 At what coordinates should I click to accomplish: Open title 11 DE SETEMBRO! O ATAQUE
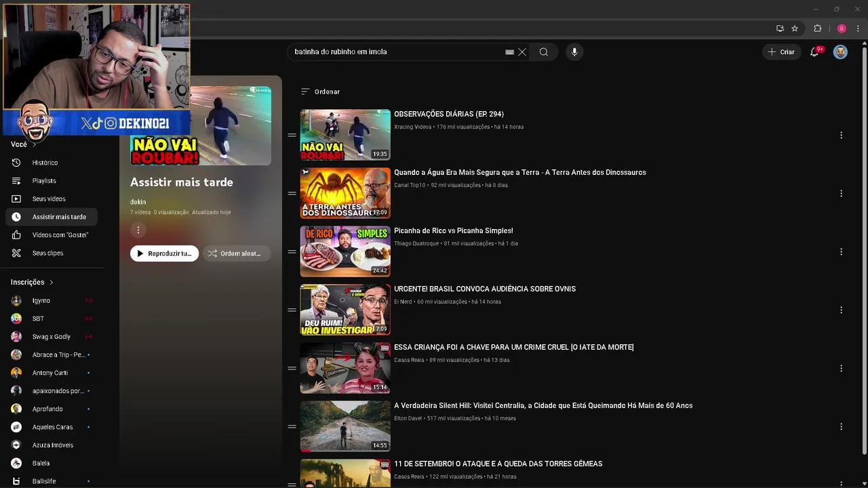click(x=498, y=464)
